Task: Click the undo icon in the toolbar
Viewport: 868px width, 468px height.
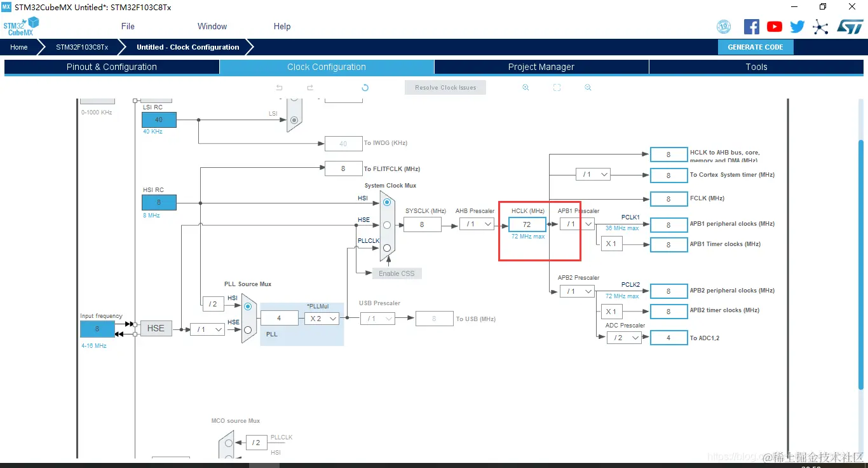Action: [279, 87]
